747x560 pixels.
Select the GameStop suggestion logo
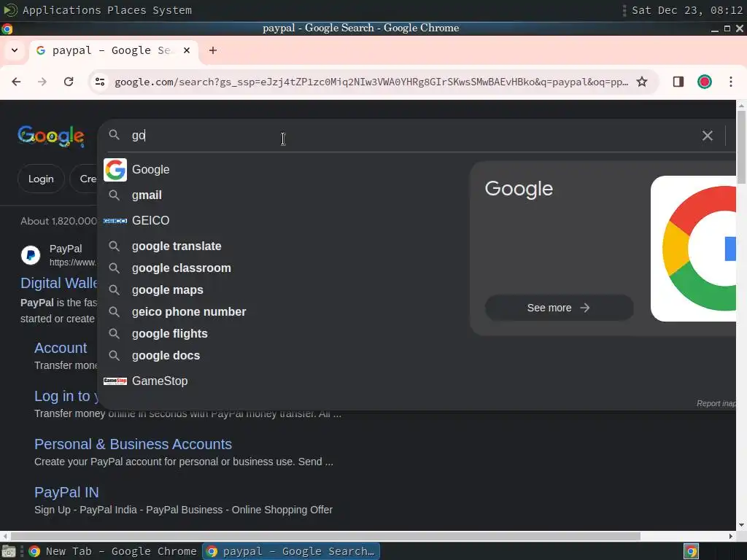click(x=115, y=381)
